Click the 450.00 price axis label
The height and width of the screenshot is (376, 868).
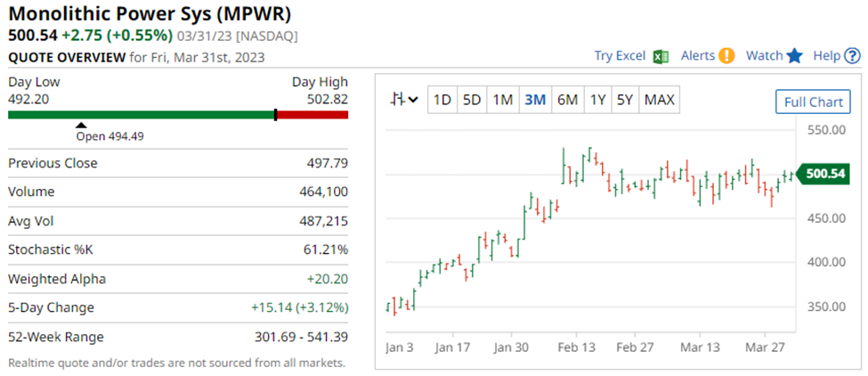tap(826, 218)
